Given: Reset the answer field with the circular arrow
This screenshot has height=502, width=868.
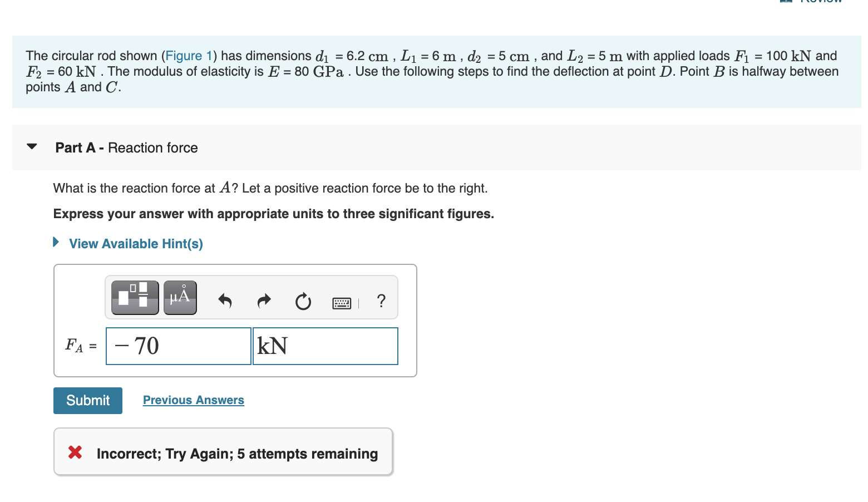Looking at the screenshot, I should [x=303, y=302].
